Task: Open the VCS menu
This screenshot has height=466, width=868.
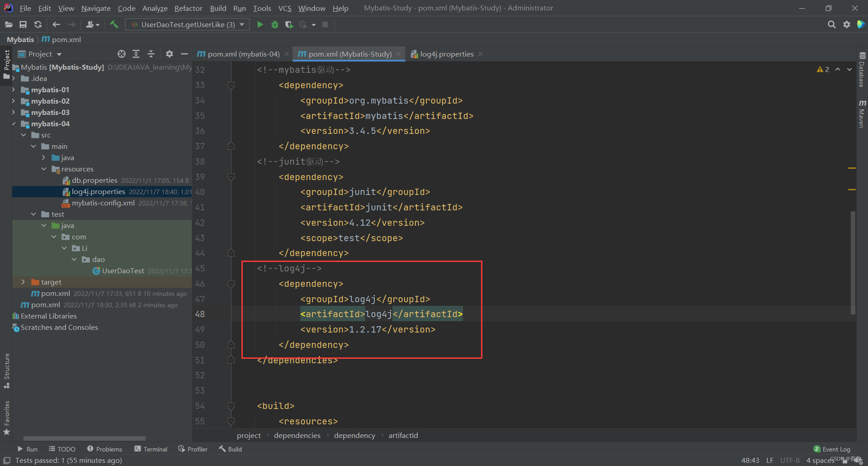Action: [x=285, y=8]
